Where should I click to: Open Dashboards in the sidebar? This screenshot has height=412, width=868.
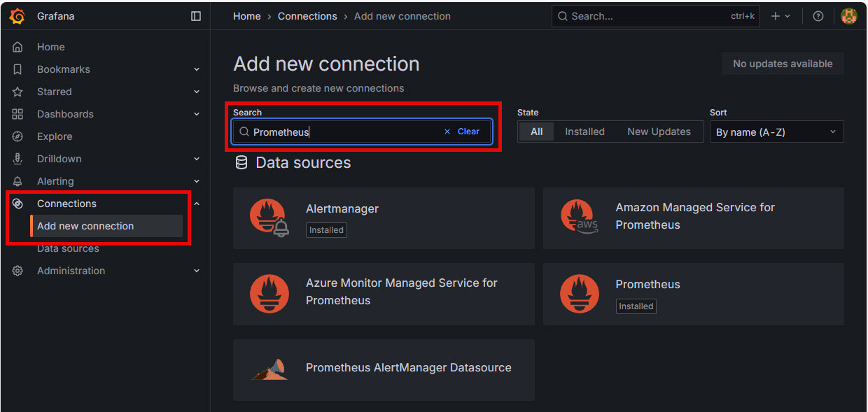coord(65,114)
